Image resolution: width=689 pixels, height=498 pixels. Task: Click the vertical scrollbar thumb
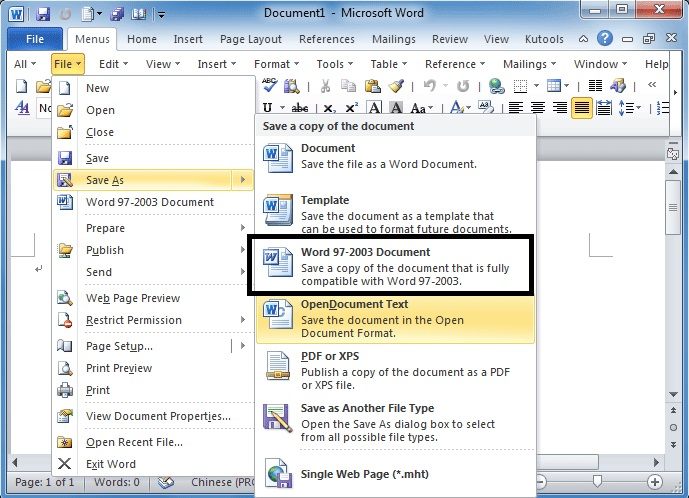tap(673, 207)
